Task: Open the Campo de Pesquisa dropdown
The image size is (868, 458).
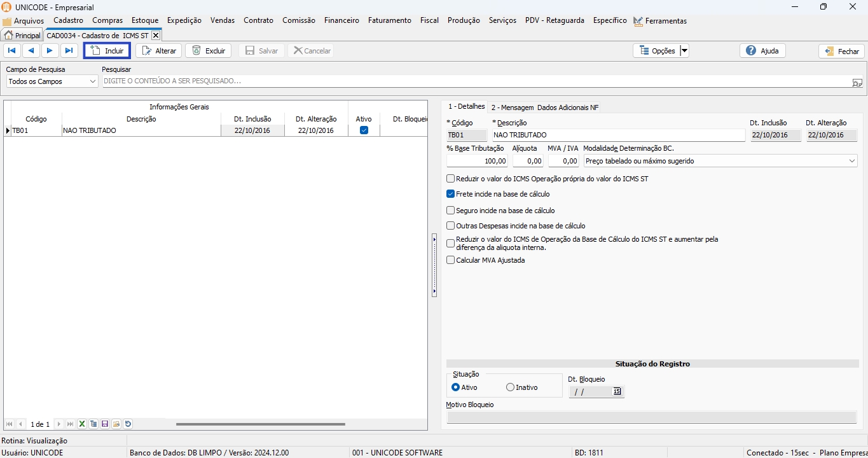Action: pyautogui.click(x=93, y=81)
